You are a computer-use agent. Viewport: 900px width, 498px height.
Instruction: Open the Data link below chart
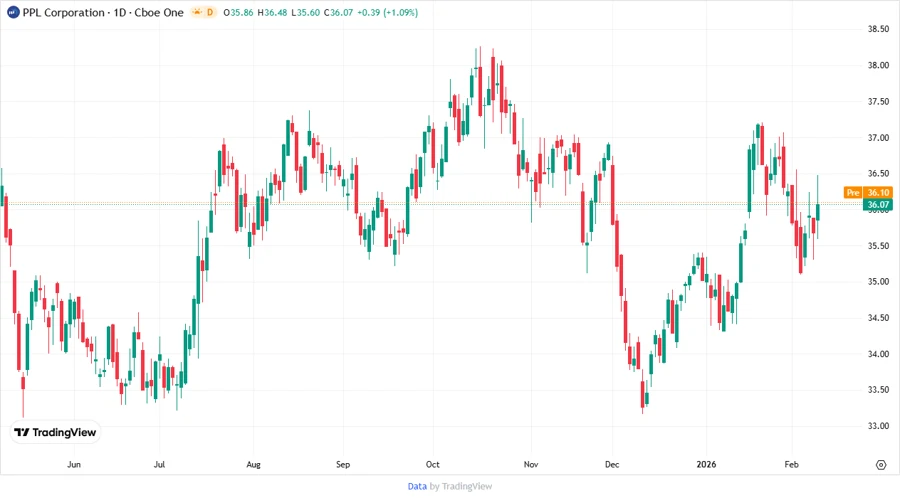coord(417,486)
